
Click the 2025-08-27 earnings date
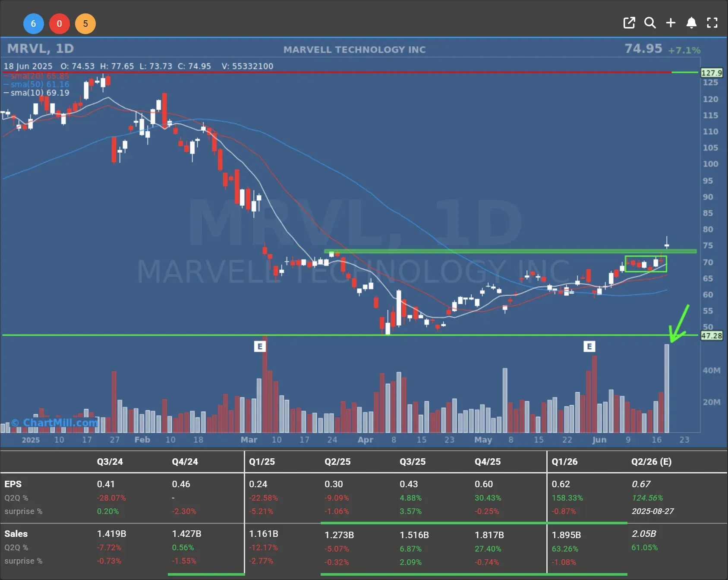tap(652, 511)
